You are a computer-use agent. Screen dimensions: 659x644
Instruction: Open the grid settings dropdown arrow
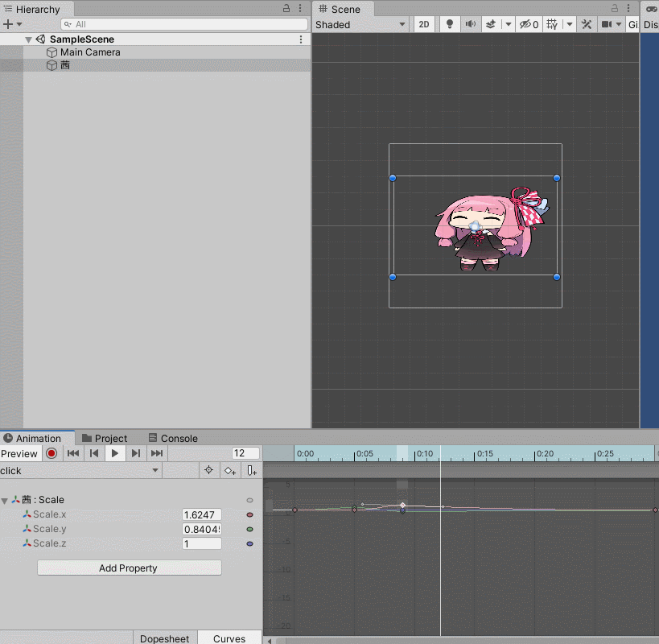(570, 24)
